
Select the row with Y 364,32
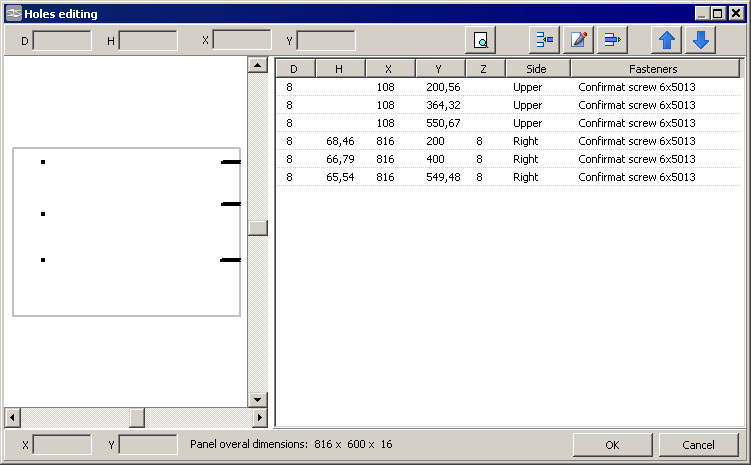[x=508, y=105]
